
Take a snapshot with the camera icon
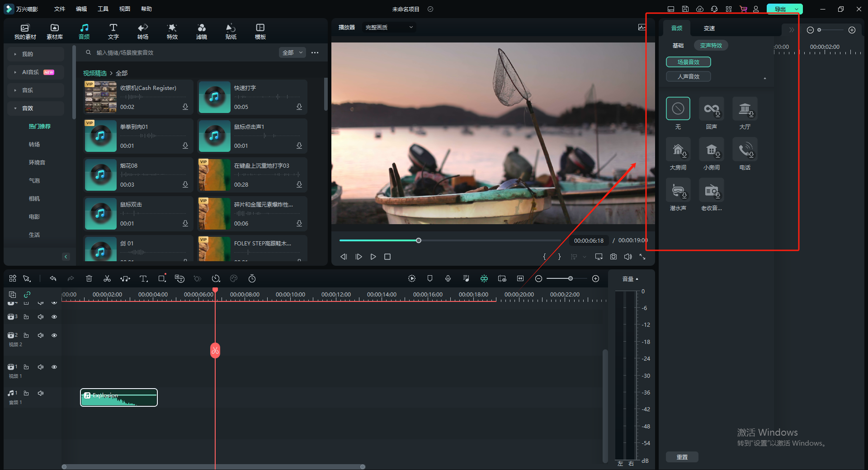(613, 257)
